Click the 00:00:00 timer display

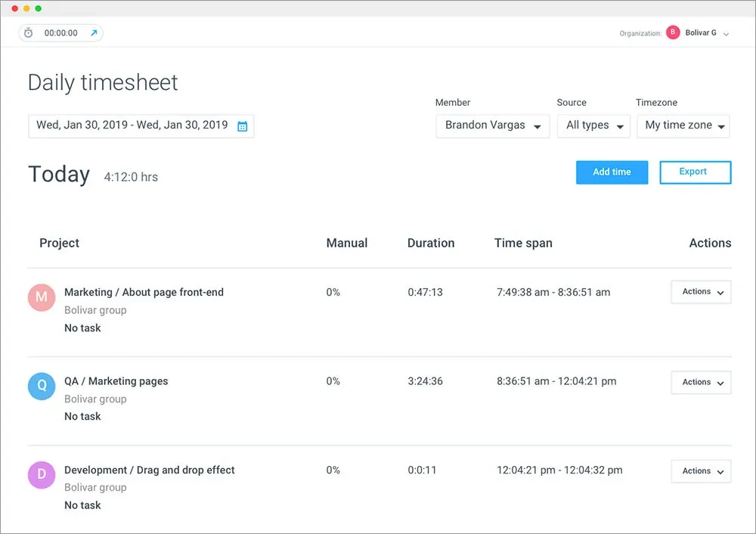[x=60, y=33]
